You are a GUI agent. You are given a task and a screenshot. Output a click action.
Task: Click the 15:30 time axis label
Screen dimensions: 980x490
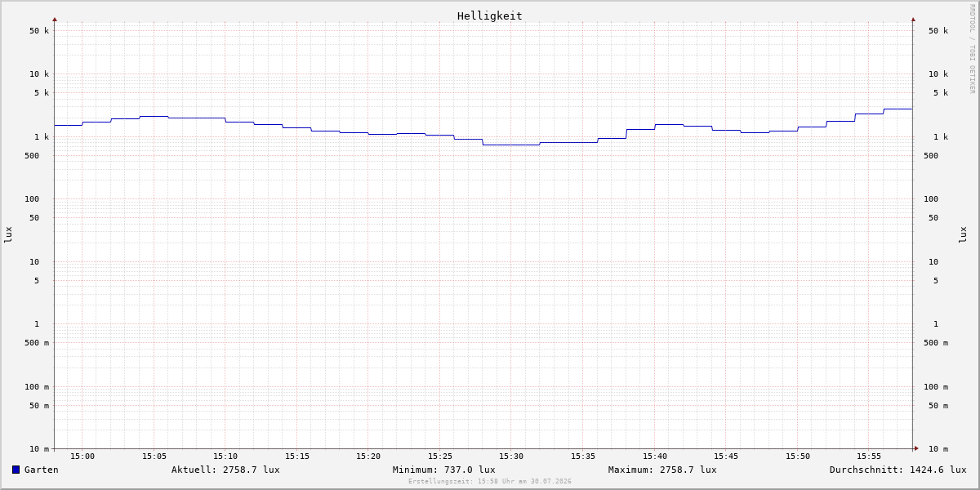(x=511, y=457)
